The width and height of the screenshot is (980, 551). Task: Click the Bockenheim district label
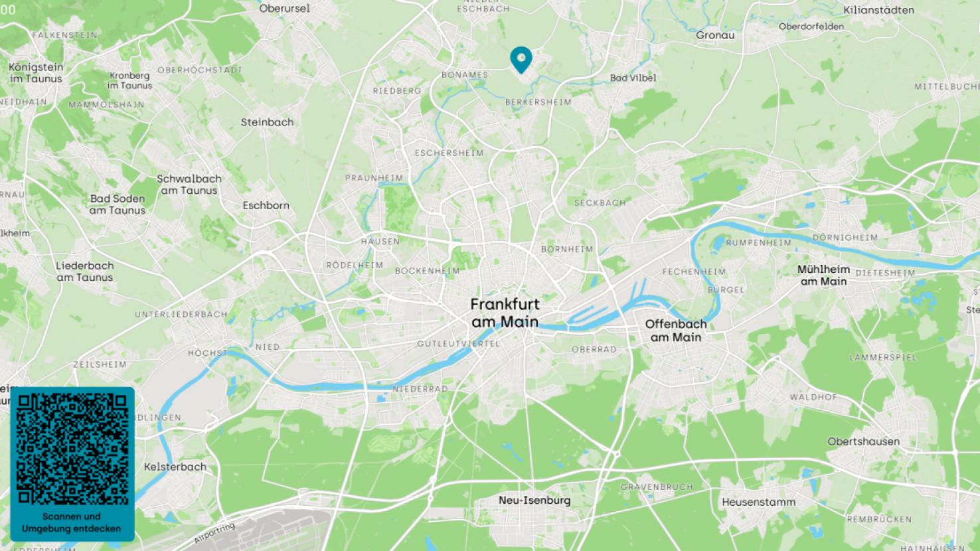pos(427,271)
